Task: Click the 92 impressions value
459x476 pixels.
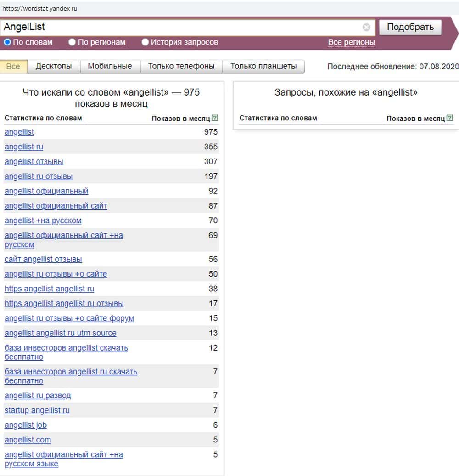Action: 213,191
